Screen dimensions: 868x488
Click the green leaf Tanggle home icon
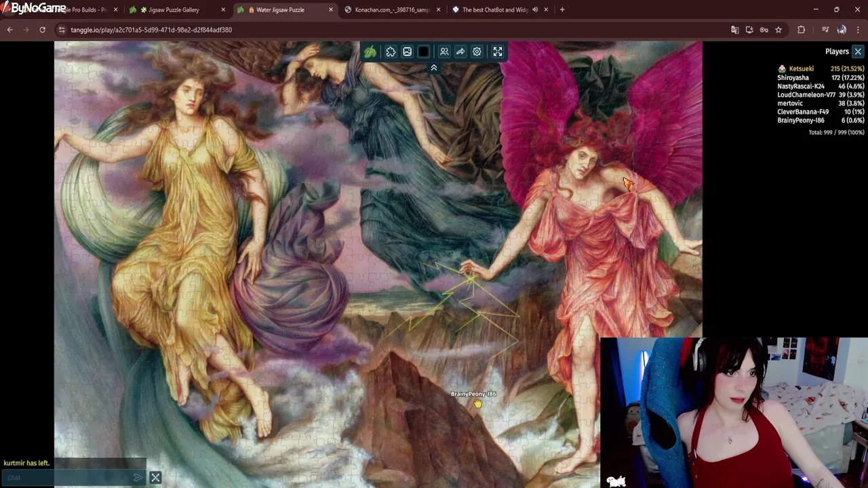tap(370, 52)
